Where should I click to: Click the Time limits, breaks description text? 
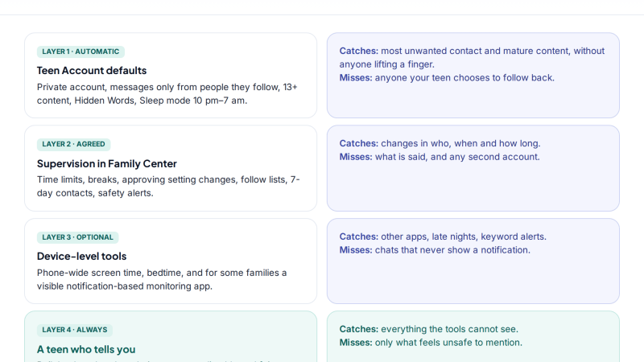click(x=168, y=187)
